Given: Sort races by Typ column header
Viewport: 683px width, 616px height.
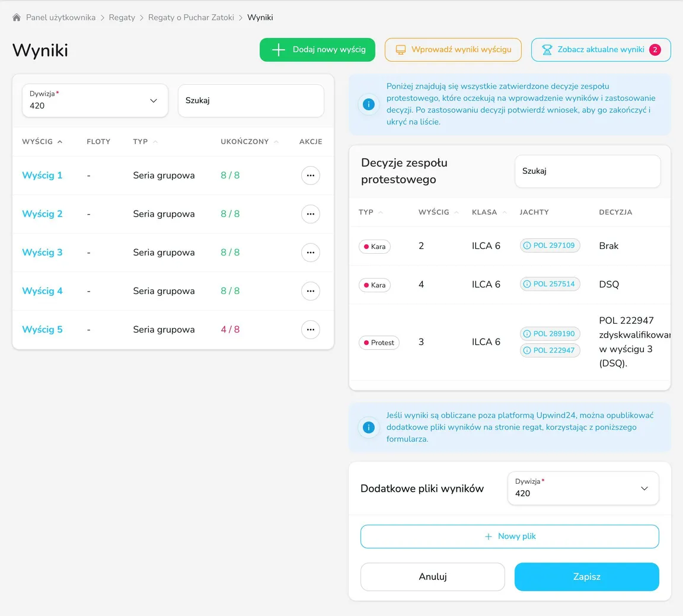Looking at the screenshot, I should pos(145,142).
